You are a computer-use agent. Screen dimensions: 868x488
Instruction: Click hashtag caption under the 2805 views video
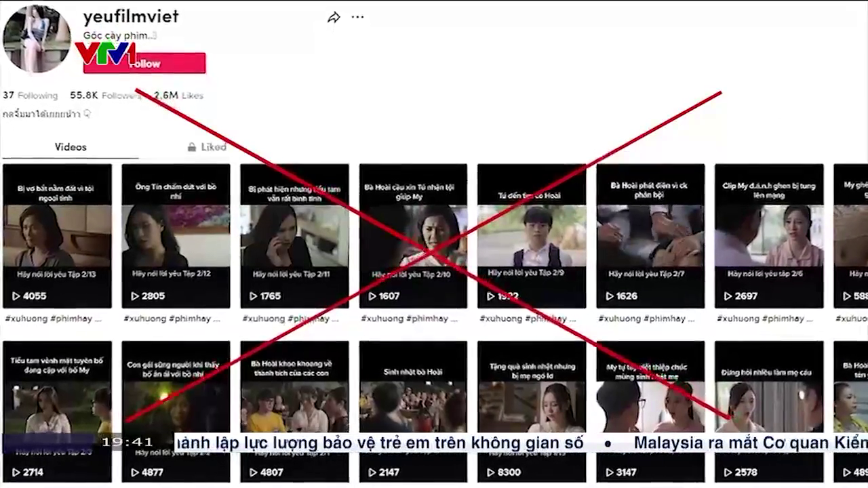(172, 319)
